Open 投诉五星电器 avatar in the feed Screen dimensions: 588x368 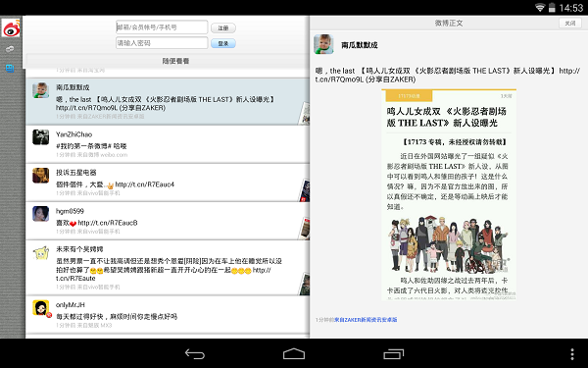[x=40, y=176]
